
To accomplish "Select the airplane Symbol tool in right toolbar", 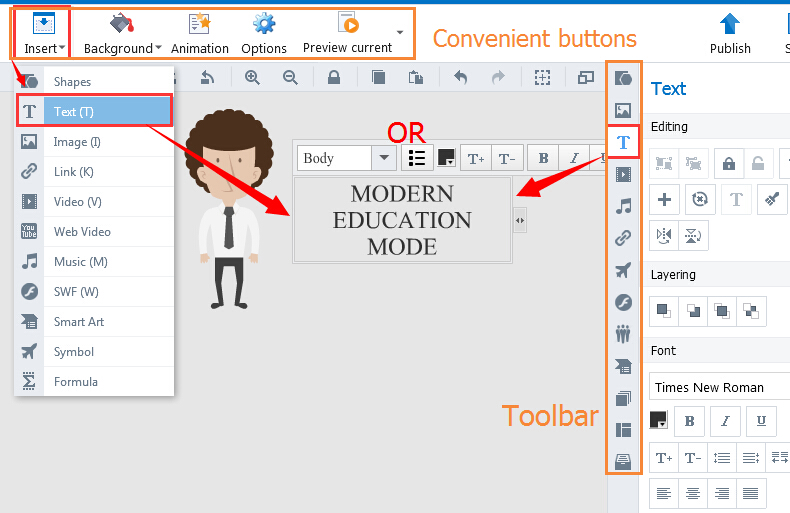I will [x=623, y=270].
